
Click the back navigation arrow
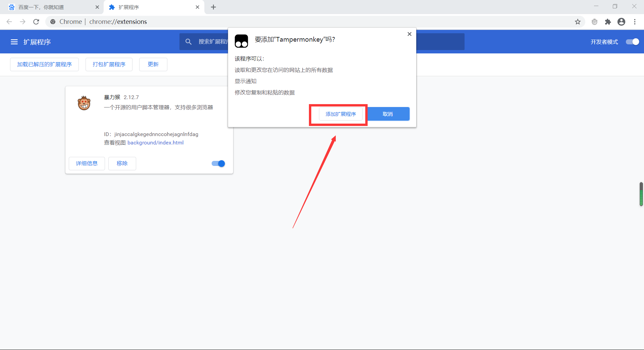(x=9, y=22)
